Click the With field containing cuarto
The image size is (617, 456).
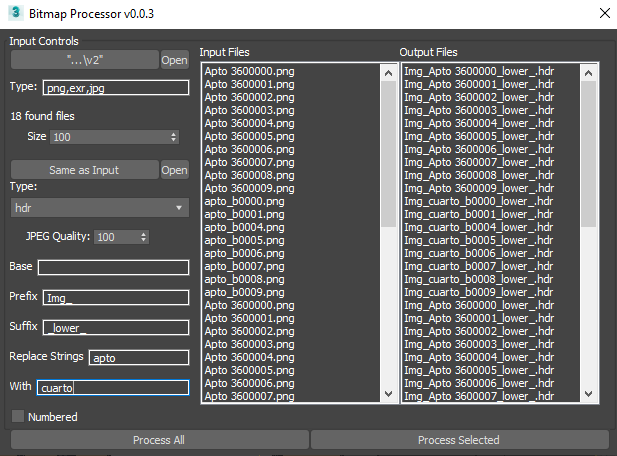tap(113, 387)
